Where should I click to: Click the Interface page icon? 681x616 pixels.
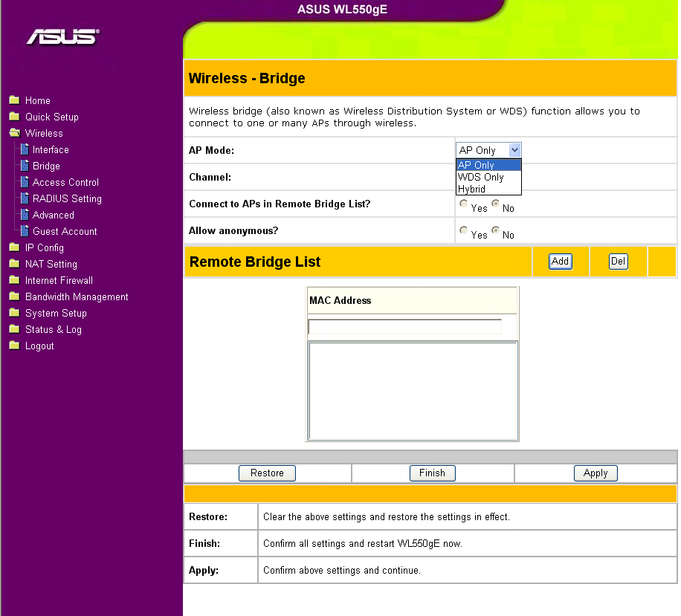tap(25, 149)
